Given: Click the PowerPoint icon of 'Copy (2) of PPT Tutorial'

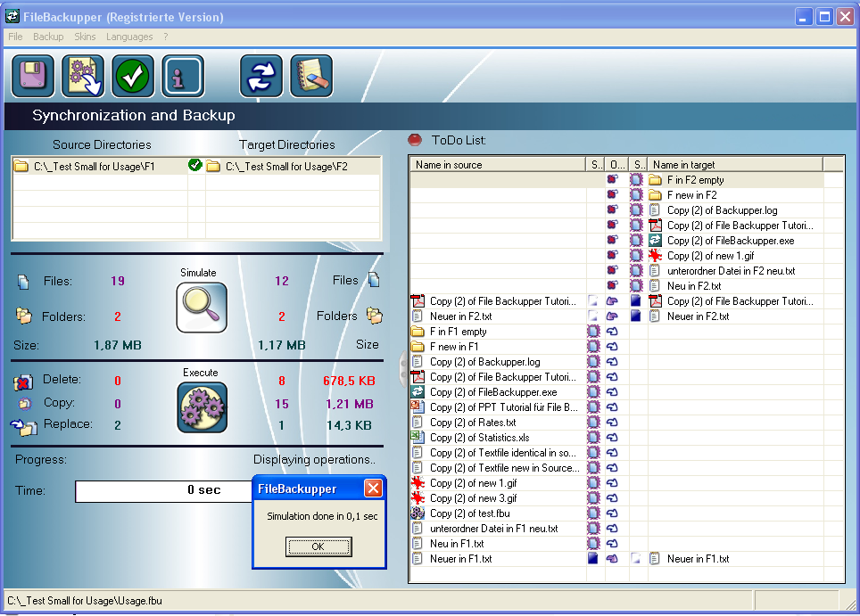Looking at the screenshot, I should coord(418,407).
